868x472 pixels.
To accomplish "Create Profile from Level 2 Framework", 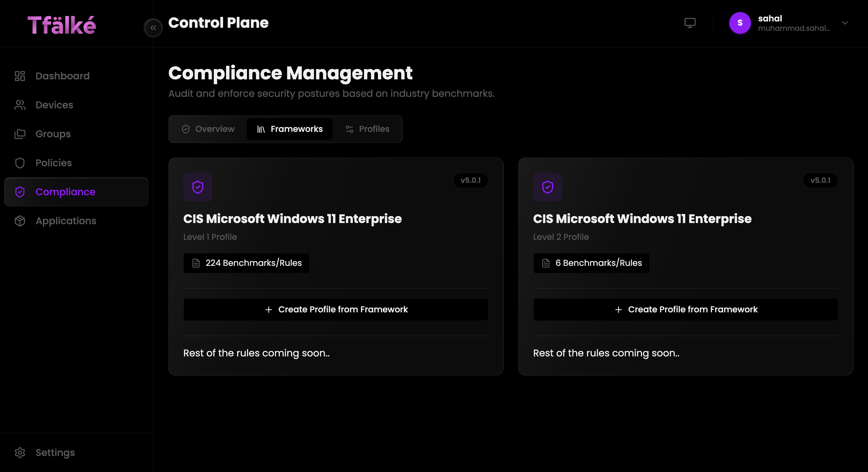I will 686,310.
